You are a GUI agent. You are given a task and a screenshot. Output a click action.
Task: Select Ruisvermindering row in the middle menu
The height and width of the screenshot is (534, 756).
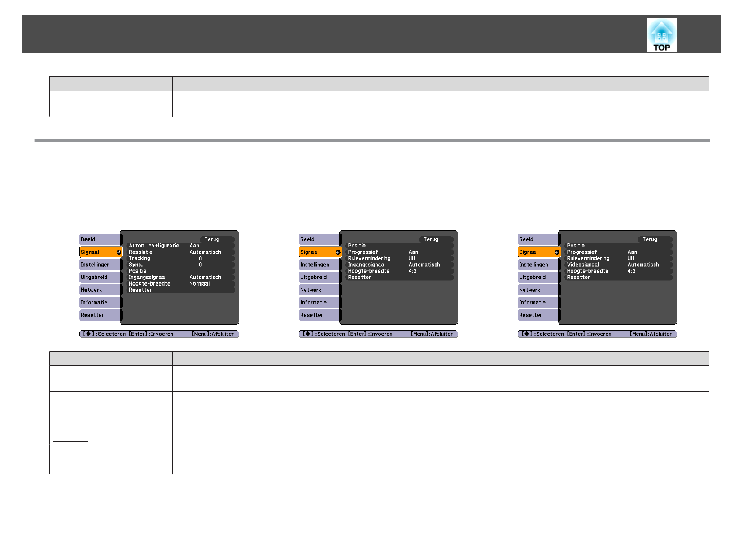399,258
